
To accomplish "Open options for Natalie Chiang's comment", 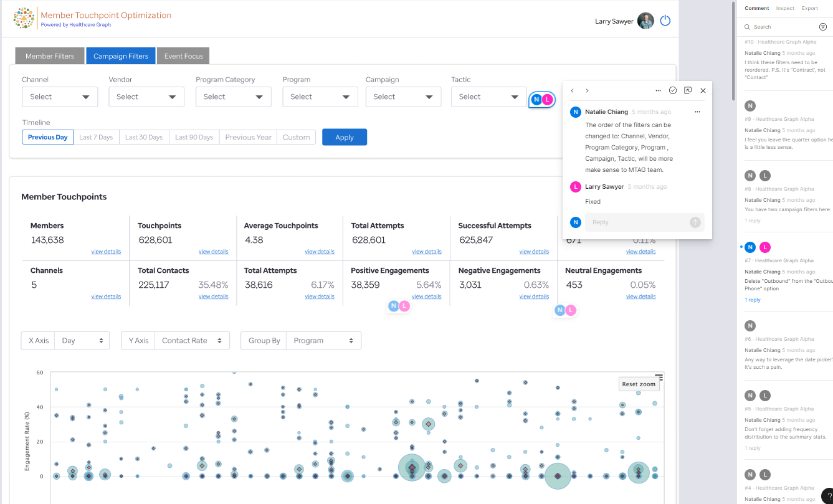I will [697, 112].
